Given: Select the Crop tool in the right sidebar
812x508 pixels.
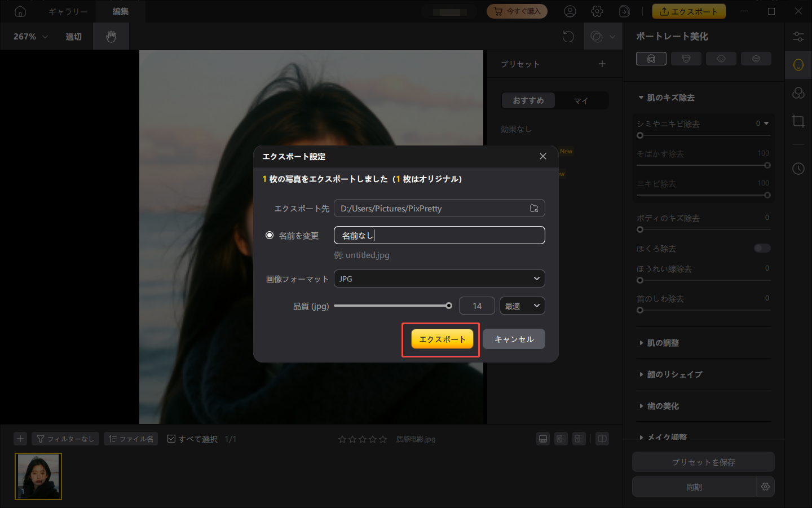Looking at the screenshot, I should 798,121.
